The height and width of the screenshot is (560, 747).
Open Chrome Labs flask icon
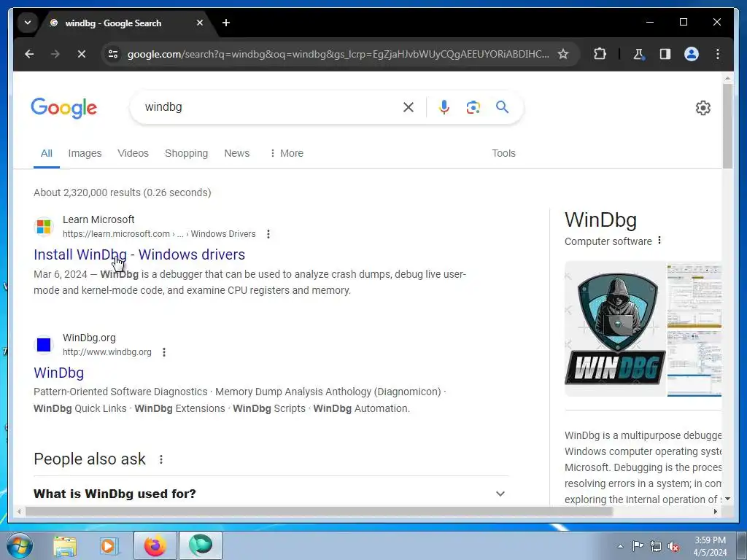(638, 54)
